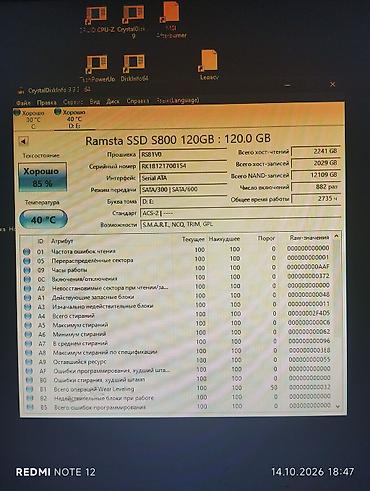Close the CrystalDiskInfo window
This screenshot has width=370, height=491.
(x=332, y=84)
